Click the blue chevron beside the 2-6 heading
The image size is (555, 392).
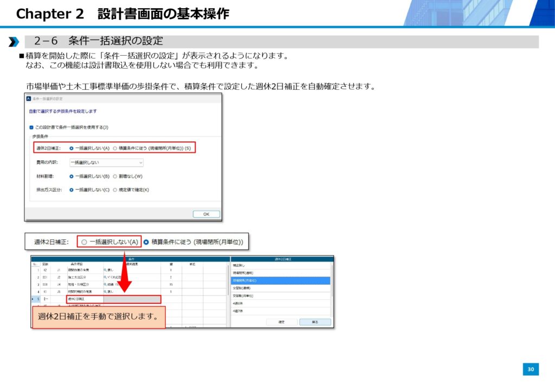[14, 42]
